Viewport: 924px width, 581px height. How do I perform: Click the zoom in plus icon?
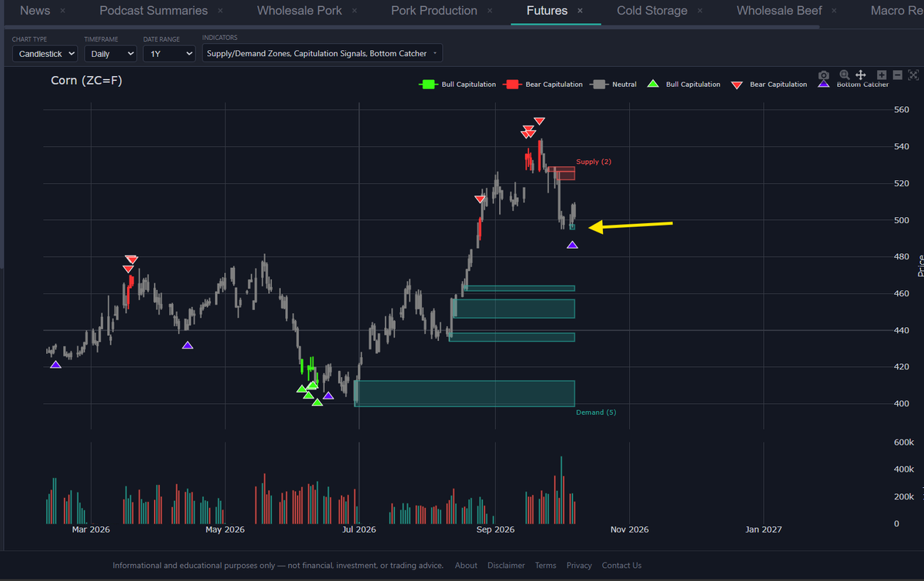882,75
